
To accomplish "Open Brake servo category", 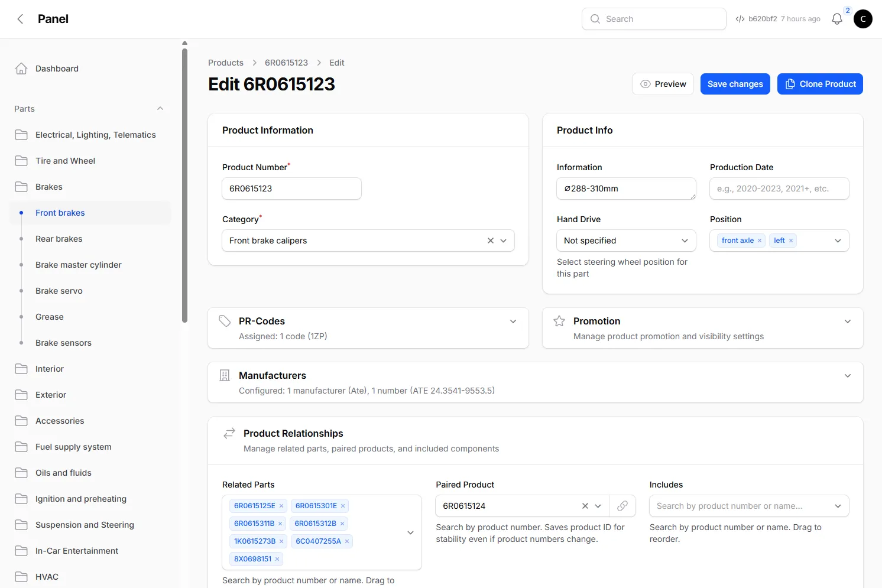I will click(x=90, y=291).
